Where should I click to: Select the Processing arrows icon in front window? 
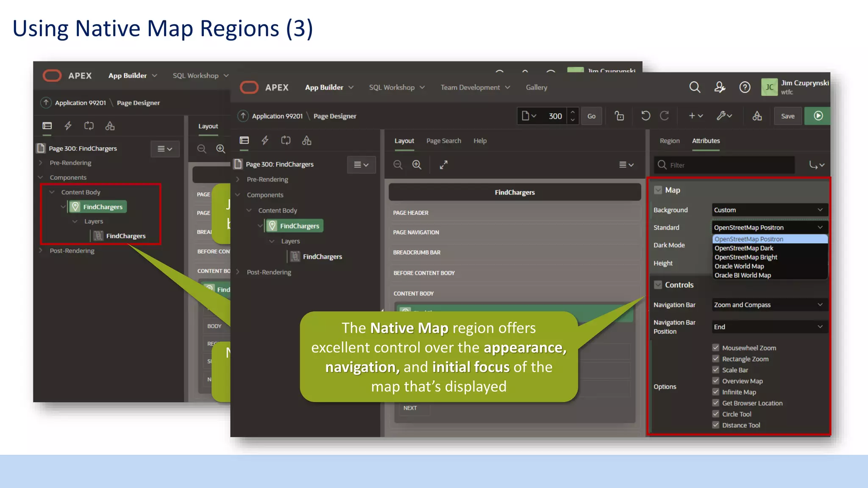pos(286,140)
